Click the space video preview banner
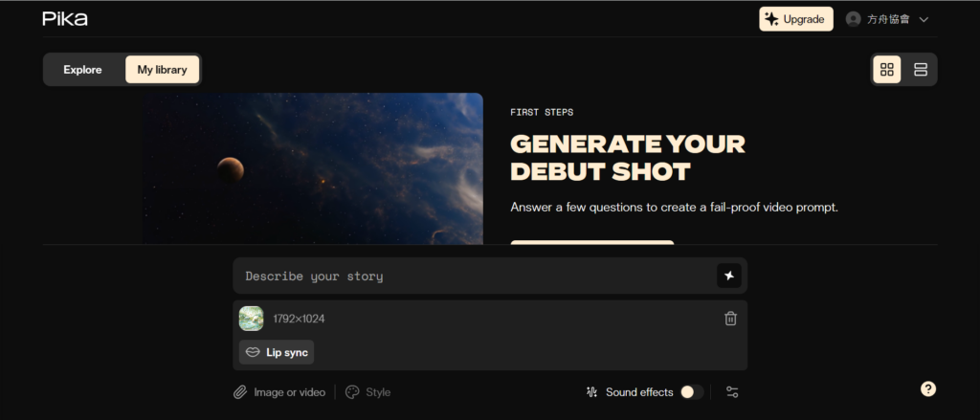The width and height of the screenshot is (980, 420). 312,167
